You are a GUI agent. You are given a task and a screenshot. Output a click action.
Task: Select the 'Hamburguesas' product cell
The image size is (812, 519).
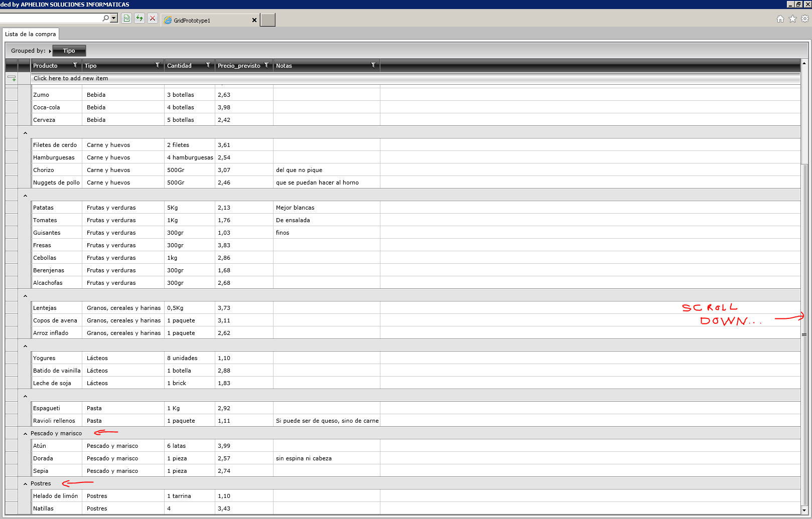pyautogui.click(x=57, y=157)
